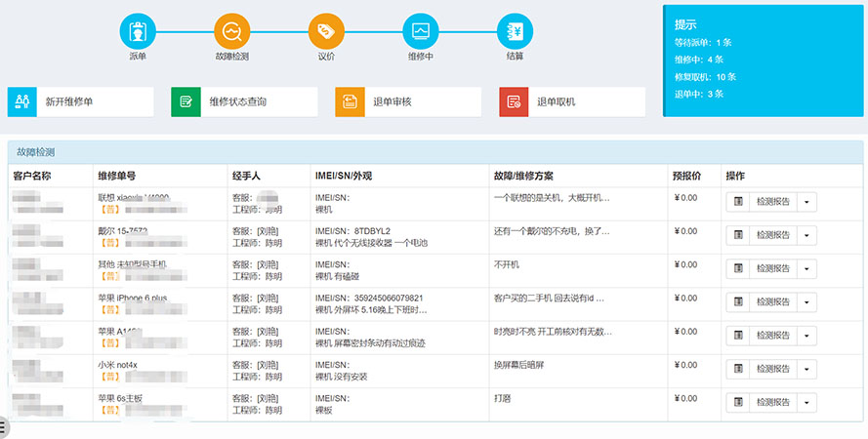The image size is (868, 439).
Task: Open 检测报告 for the 苹果 6s主板 row
Action: 773,403
